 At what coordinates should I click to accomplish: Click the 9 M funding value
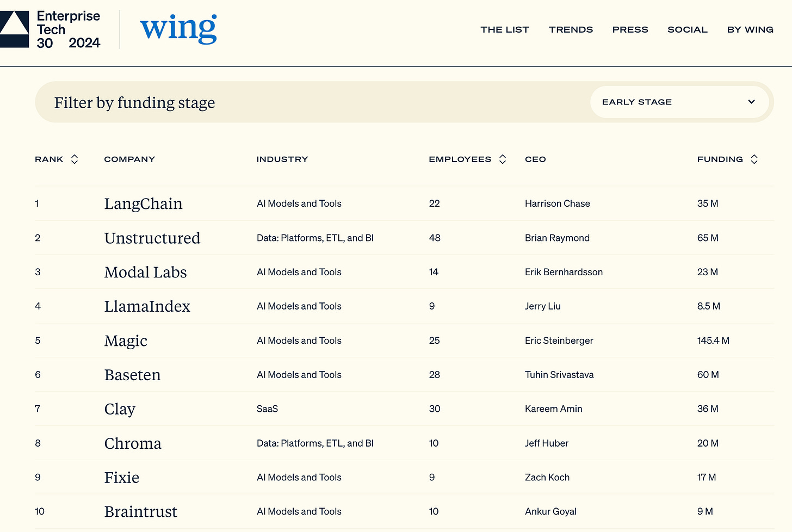click(x=705, y=512)
